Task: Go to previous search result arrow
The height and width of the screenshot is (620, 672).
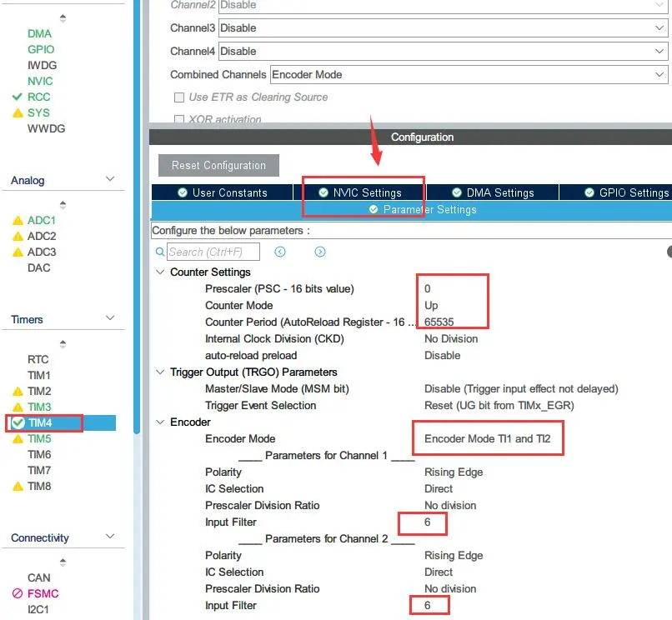Action: click(280, 252)
